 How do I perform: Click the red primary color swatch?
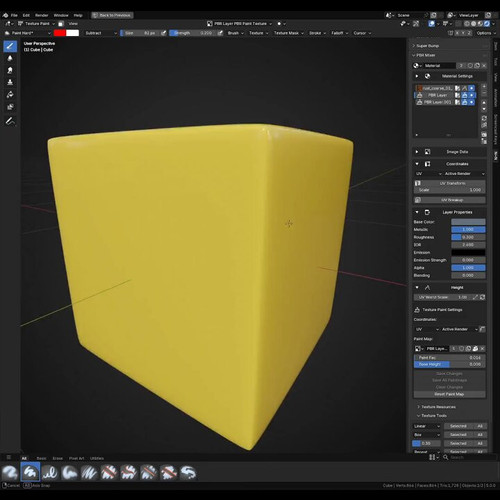point(60,33)
